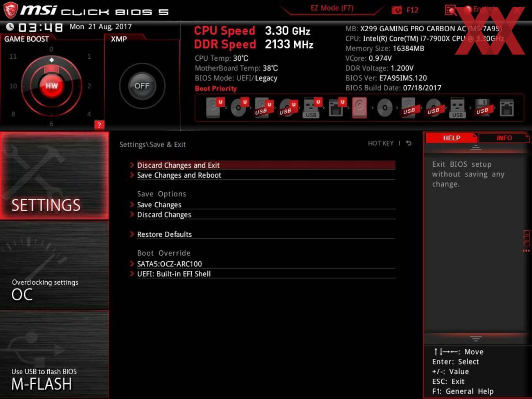The width and height of the screenshot is (532, 399).
Task: Select the last network boot icon
Action: coord(507,108)
